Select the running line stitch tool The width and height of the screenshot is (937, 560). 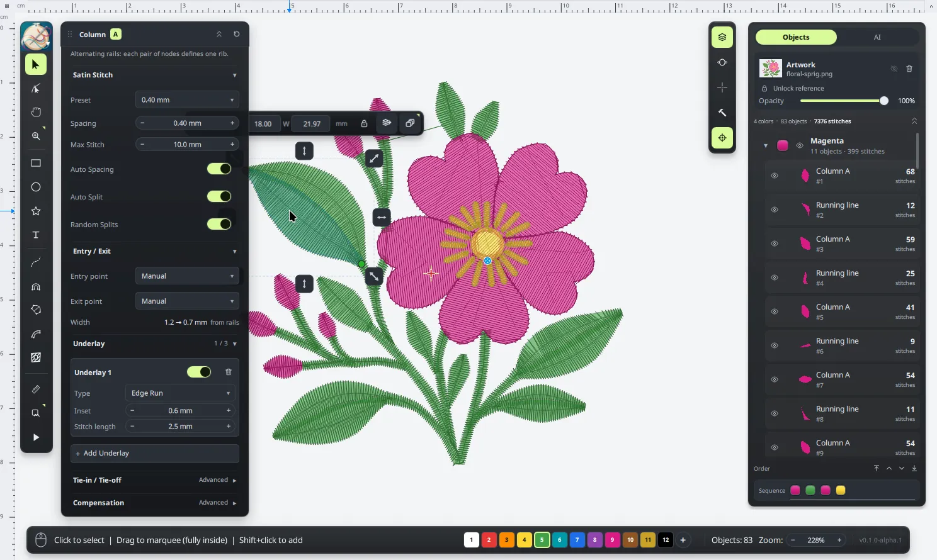pyautogui.click(x=36, y=262)
